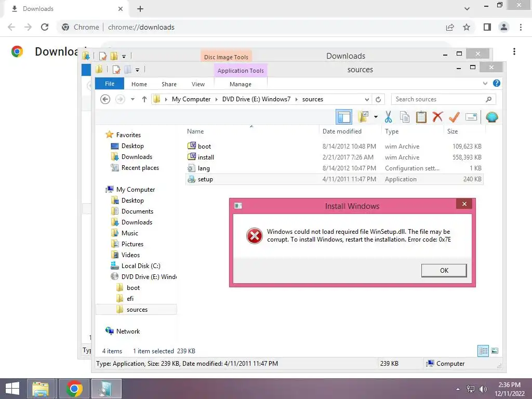This screenshot has width=532, height=399.
Task: Click Favorites in navigation pane
Action: pos(128,135)
